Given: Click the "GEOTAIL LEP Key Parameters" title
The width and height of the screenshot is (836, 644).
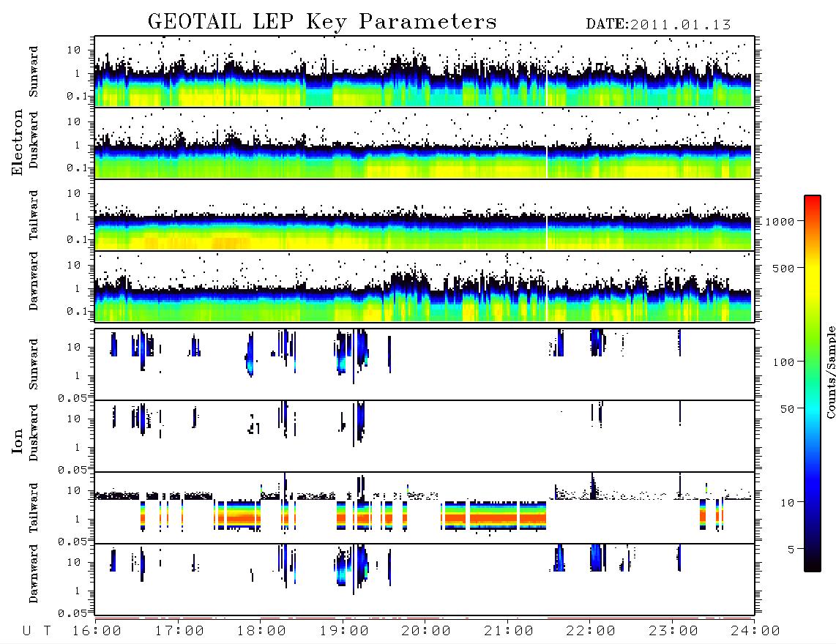Looking at the screenshot, I should click(322, 22).
